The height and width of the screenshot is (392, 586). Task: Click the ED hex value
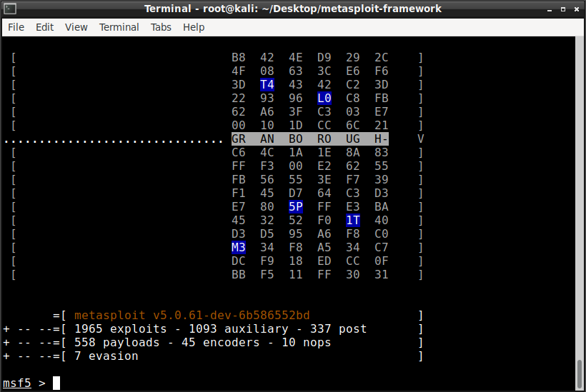pos(324,261)
